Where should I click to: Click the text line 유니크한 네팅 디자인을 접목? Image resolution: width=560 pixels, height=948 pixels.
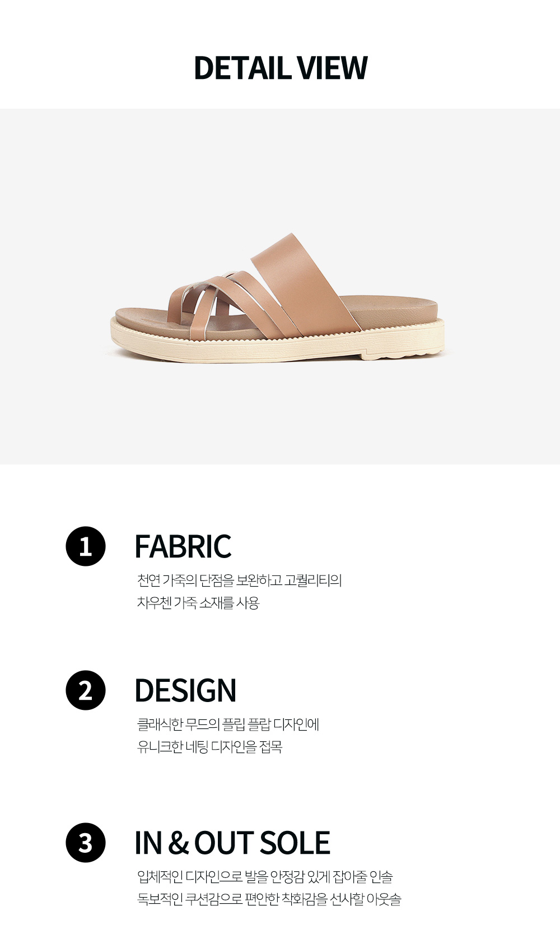[210, 747]
